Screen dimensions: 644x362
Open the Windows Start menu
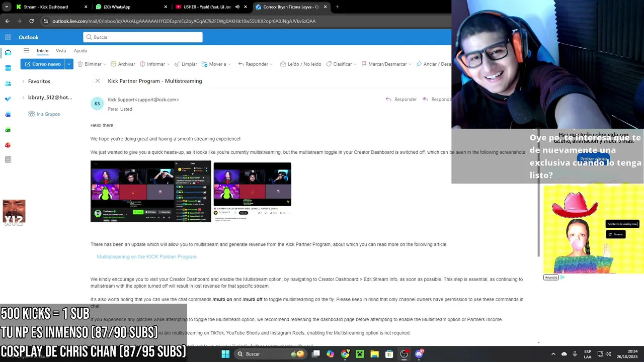click(x=225, y=354)
